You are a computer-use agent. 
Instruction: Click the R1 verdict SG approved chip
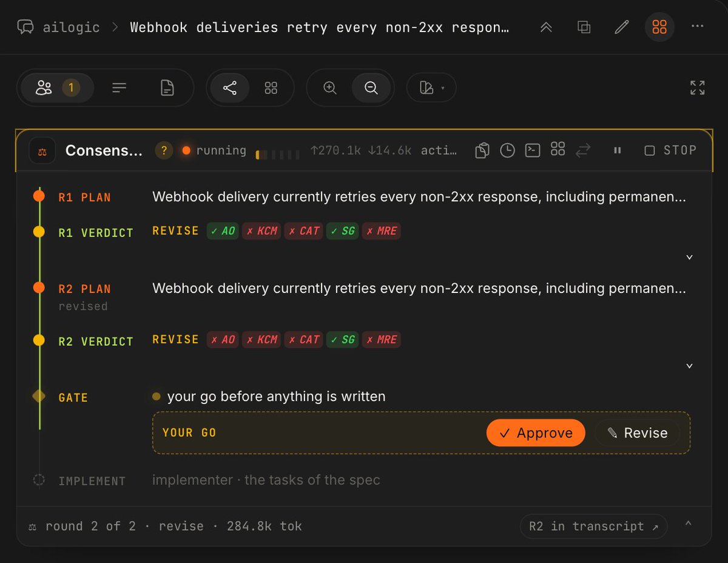tap(343, 231)
